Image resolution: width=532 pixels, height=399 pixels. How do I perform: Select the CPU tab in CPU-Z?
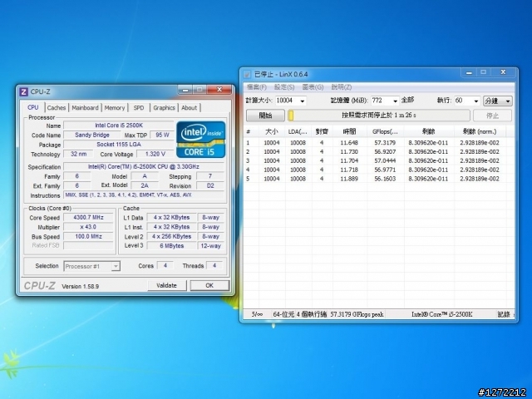click(x=33, y=107)
